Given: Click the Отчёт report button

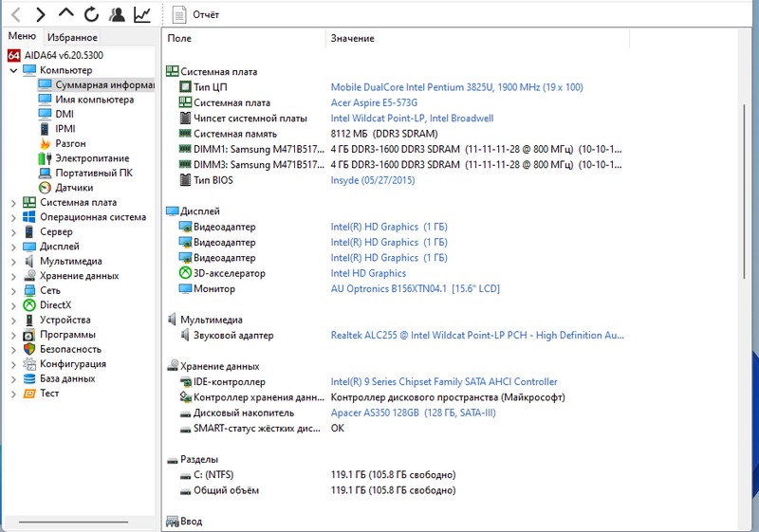Looking at the screenshot, I should (196, 15).
